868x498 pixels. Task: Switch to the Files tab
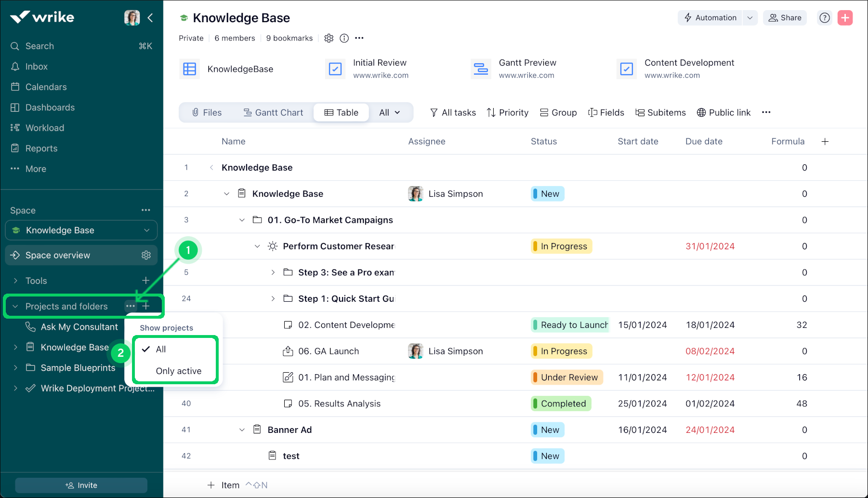pyautogui.click(x=207, y=113)
